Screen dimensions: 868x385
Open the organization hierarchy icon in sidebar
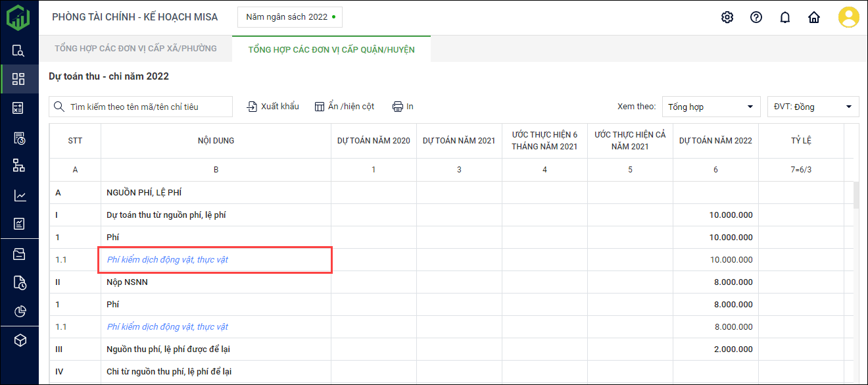pos(19,166)
